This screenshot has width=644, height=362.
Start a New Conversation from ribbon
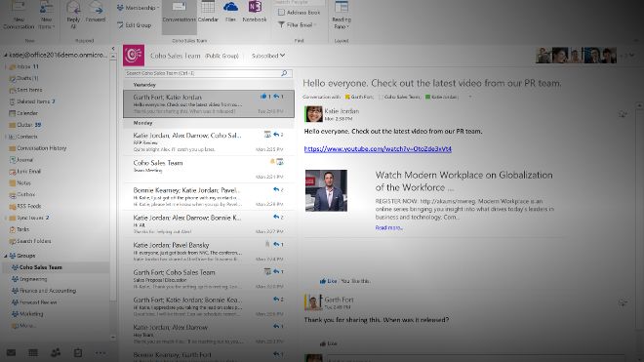coord(19,16)
